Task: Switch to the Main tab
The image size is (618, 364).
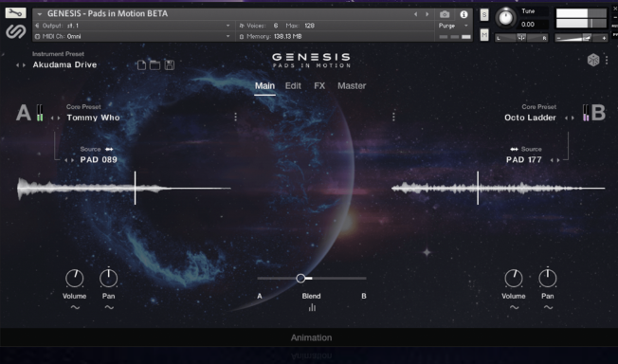Action: click(x=264, y=86)
